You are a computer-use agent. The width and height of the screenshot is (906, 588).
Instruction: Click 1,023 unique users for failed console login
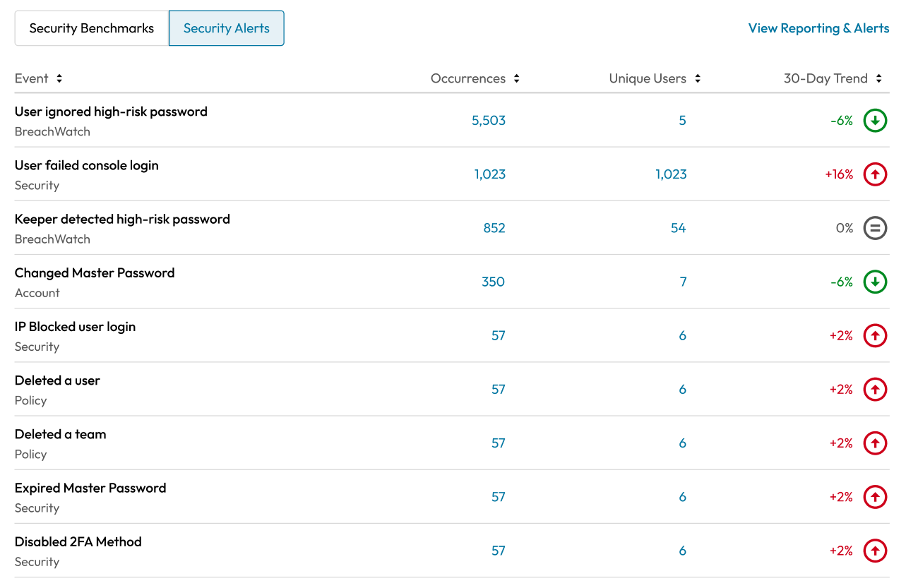click(671, 174)
